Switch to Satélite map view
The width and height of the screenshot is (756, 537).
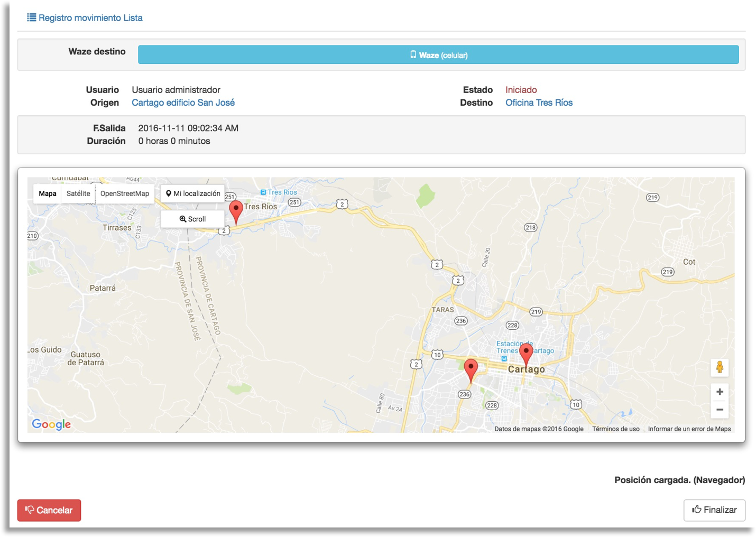coord(78,193)
